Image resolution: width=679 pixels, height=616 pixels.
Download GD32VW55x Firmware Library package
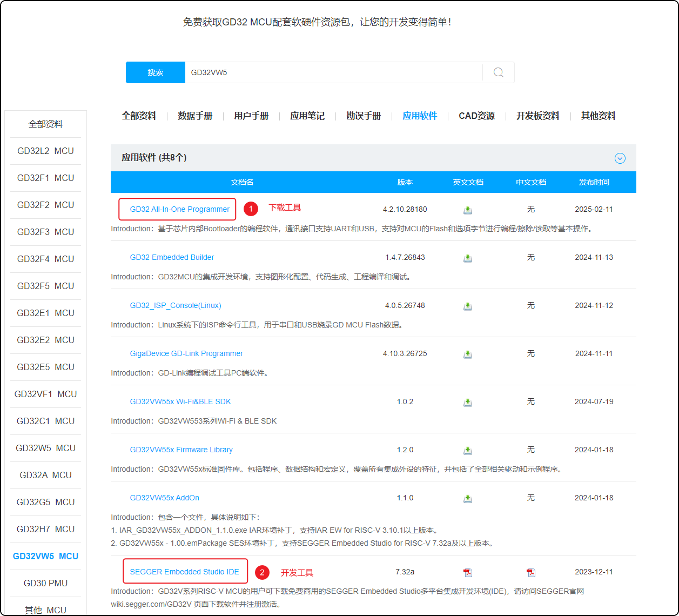(468, 451)
